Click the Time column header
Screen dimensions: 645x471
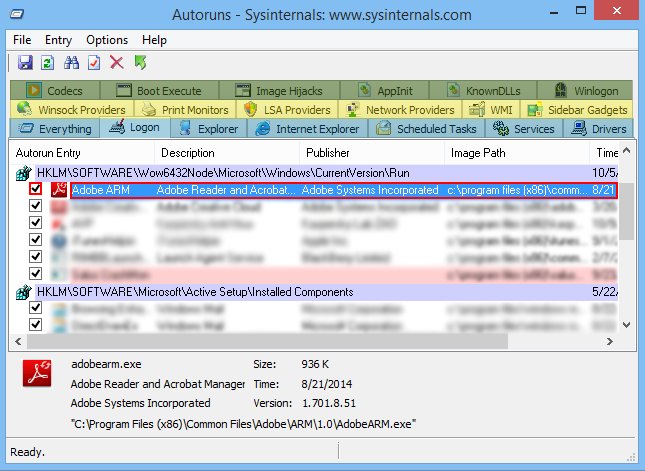(604, 153)
